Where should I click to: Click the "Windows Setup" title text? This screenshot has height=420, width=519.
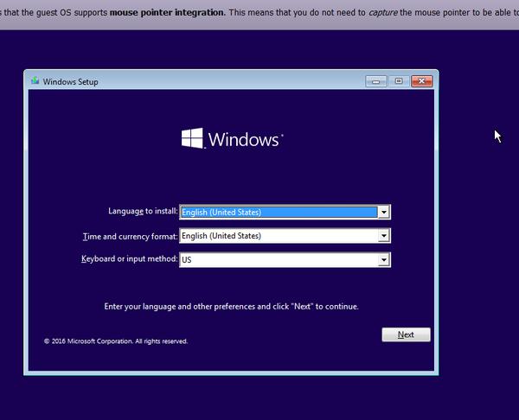70,82
